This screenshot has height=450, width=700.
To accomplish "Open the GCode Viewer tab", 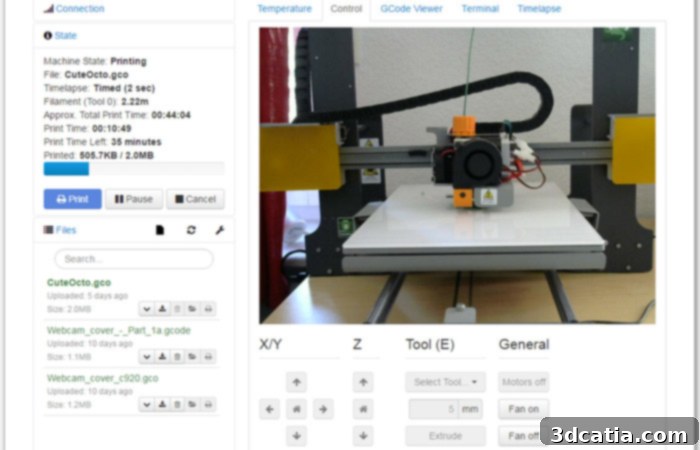I will click(411, 8).
